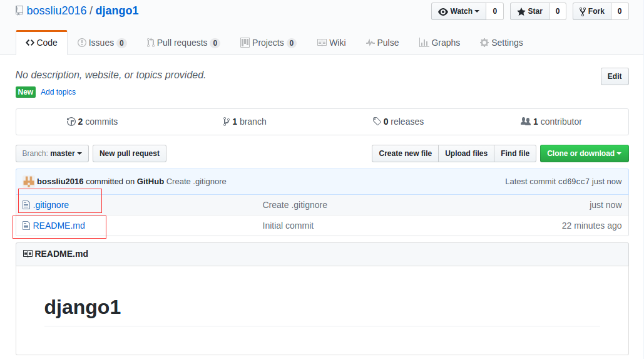Click the README.md file icon in list
The height and width of the screenshot is (359, 644).
coord(26,226)
